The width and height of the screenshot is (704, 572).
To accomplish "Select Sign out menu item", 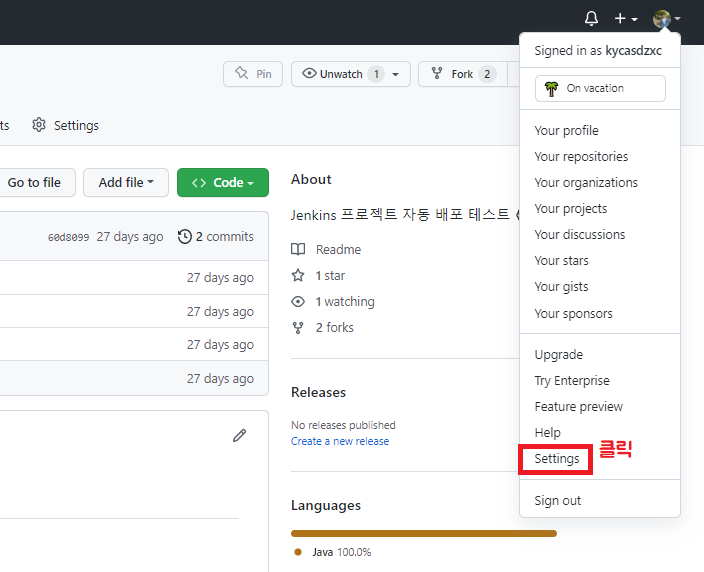I will (x=558, y=501).
